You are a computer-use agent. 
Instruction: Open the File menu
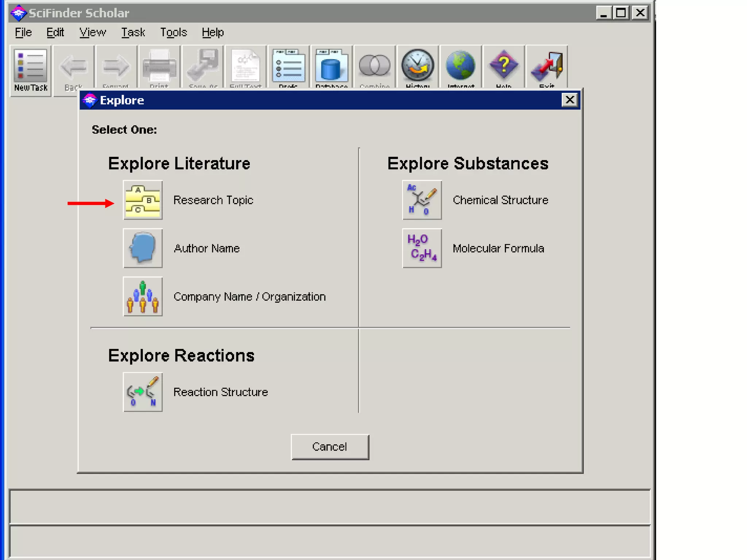pyautogui.click(x=23, y=32)
